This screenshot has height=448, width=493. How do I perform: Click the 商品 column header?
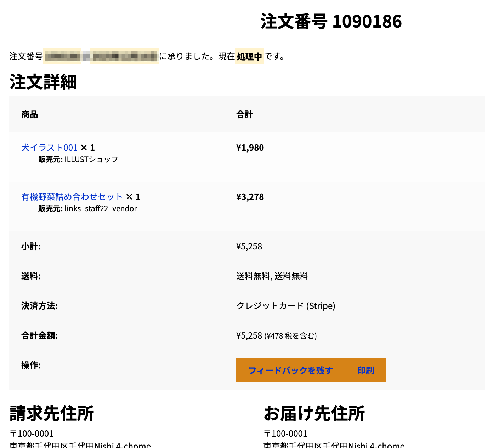point(29,115)
